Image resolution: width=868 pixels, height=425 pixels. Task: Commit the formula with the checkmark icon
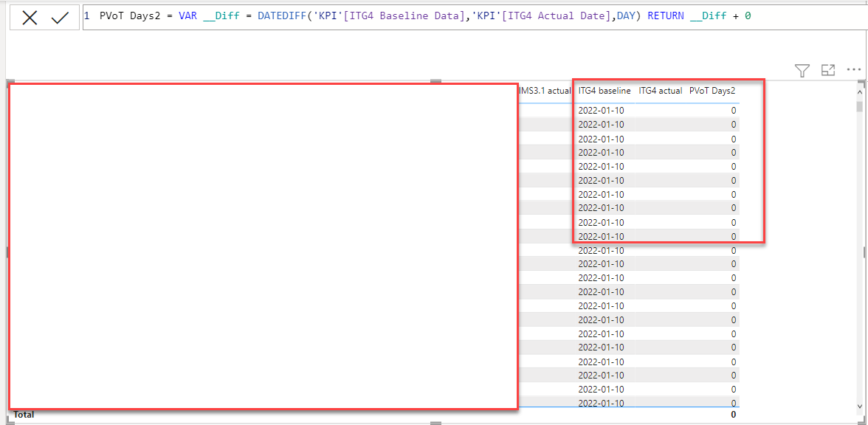59,18
